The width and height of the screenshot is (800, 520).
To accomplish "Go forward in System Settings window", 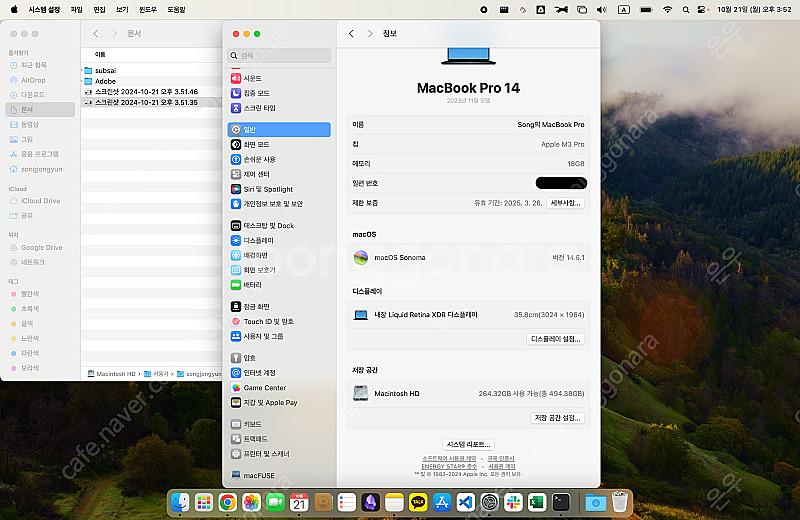I will (x=370, y=33).
